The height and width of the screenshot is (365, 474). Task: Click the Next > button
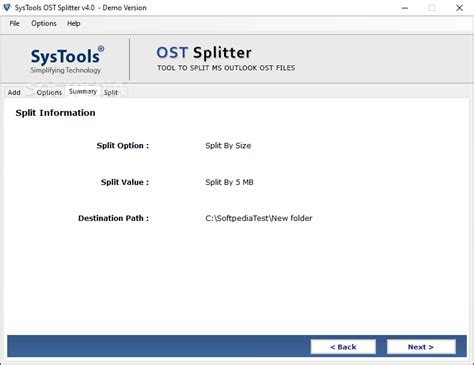coord(421,347)
